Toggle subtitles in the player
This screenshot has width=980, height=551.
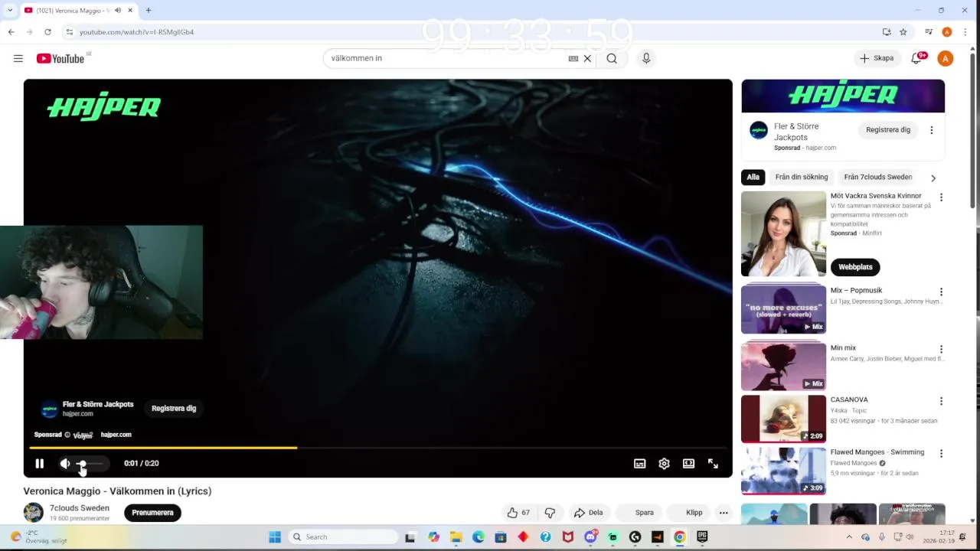[x=640, y=463]
